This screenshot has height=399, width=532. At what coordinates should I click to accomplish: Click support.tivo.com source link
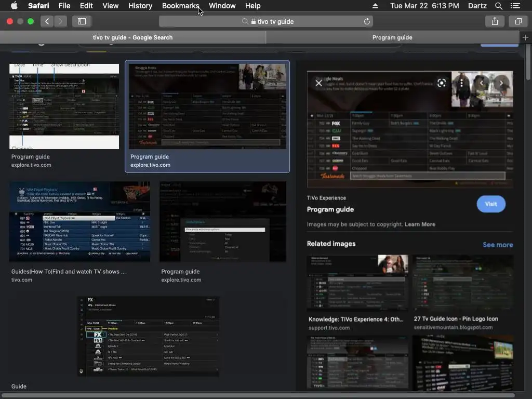click(329, 328)
